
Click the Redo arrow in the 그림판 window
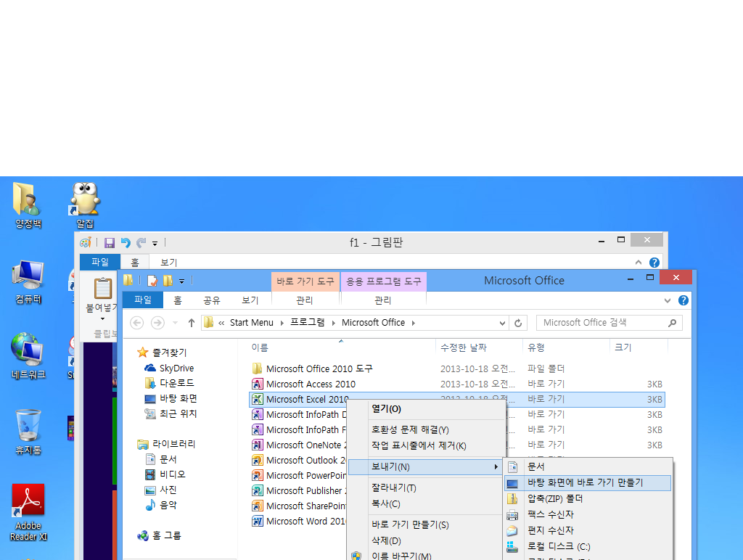click(141, 243)
